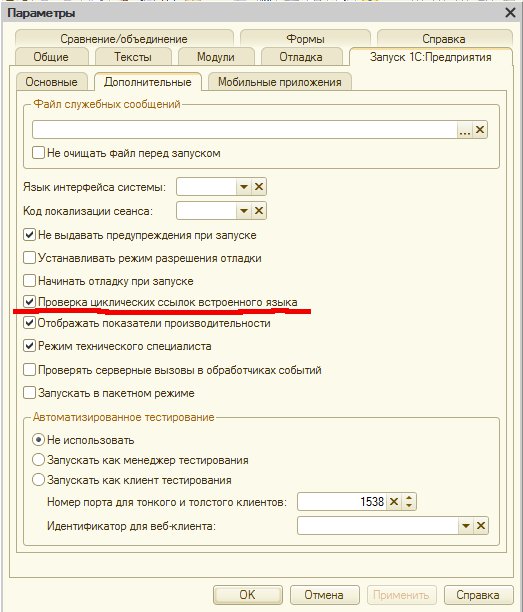Close the Параметры dialog window
Viewport: 523px width, 612px height.
coord(510,12)
